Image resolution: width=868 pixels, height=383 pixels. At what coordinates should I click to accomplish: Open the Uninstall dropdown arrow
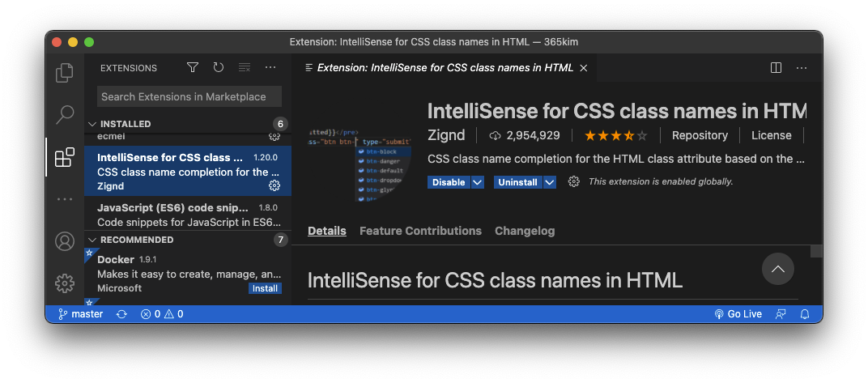point(550,182)
